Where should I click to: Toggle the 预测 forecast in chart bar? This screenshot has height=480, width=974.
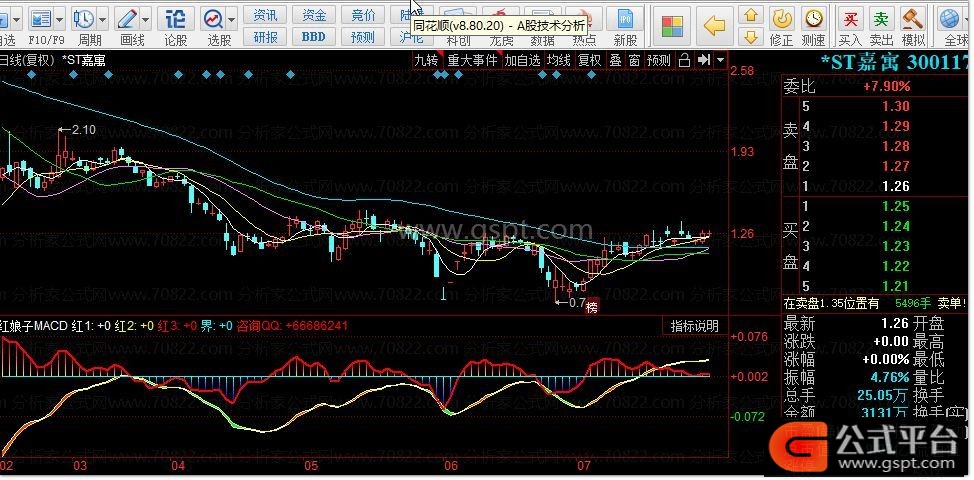(658, 60)
